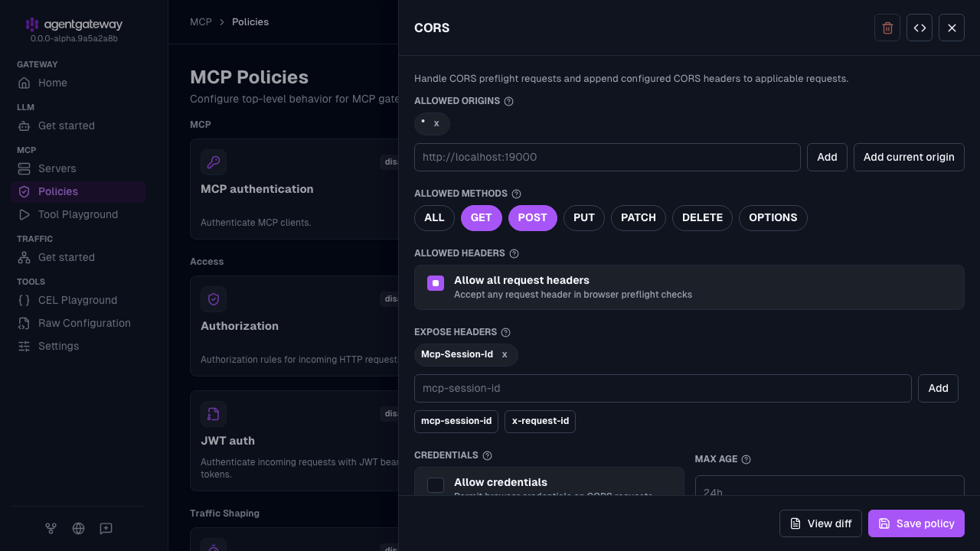Toggle the ALL methods chip
980x551 pixels.
pos(434,218)
